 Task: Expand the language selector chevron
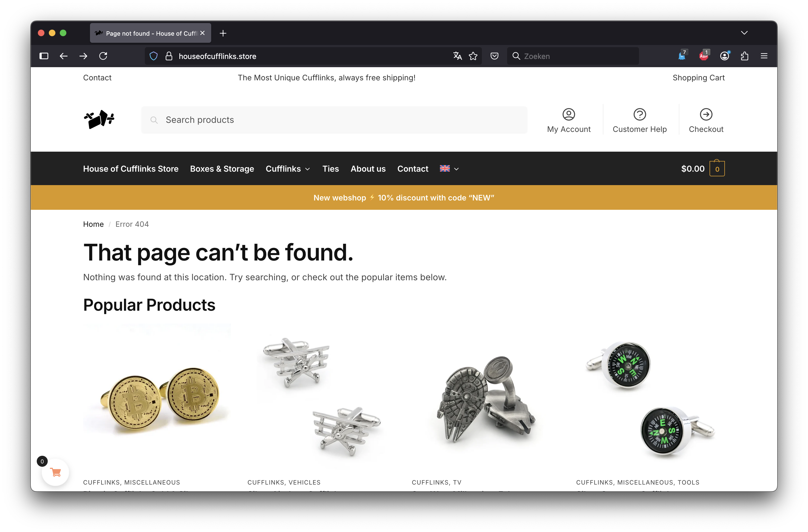point(456,169)
